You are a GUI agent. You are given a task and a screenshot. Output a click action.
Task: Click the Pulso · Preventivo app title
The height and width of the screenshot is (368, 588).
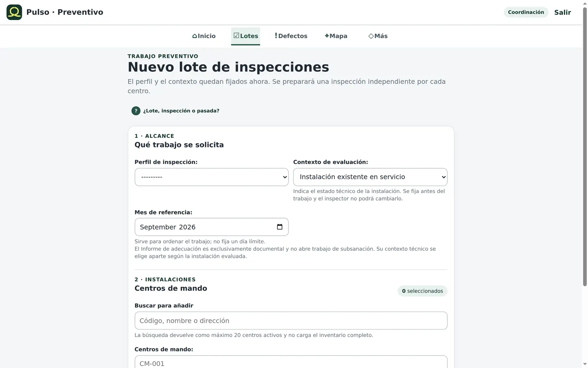65,12
